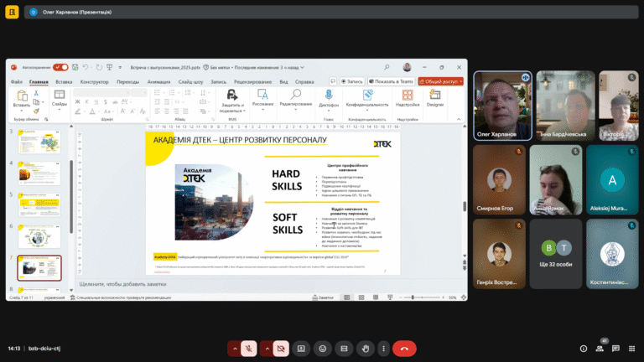Click the present screen button
The image size is (644, 362).
click(301, 349)
